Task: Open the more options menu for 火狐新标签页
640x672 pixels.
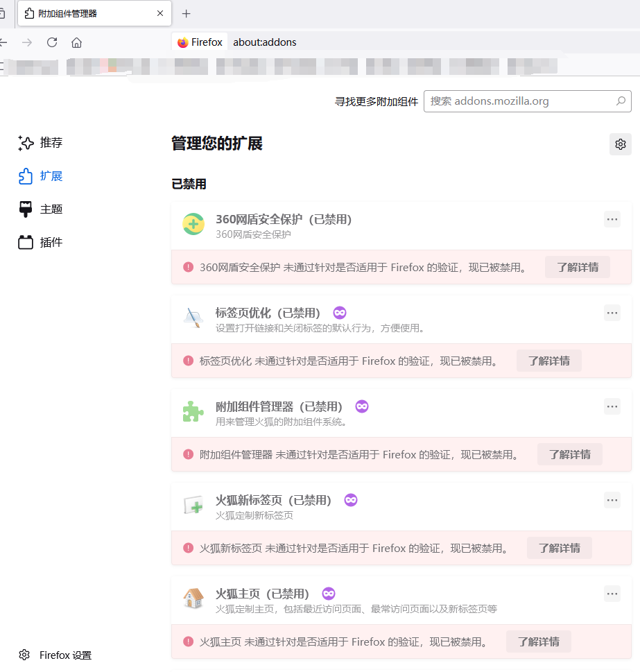Action: coord(612,499)
